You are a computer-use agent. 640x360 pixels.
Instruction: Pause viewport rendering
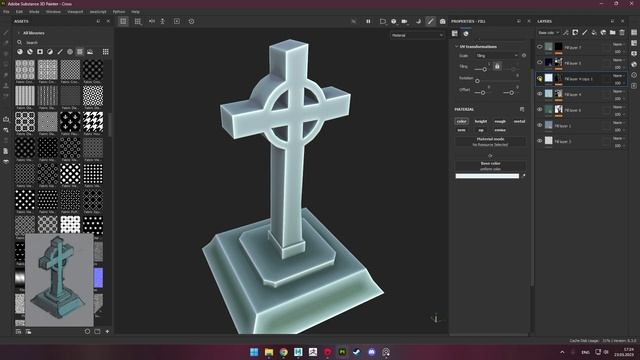coord(368,21)
